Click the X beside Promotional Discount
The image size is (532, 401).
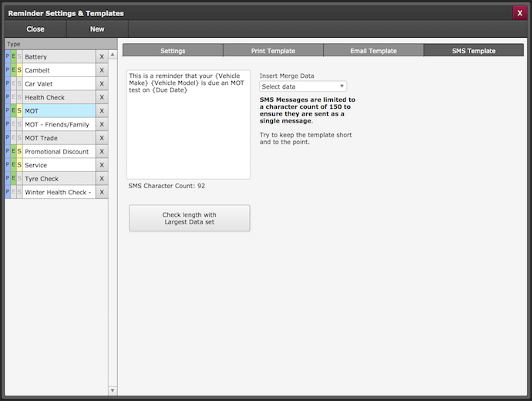pos(101,151)
